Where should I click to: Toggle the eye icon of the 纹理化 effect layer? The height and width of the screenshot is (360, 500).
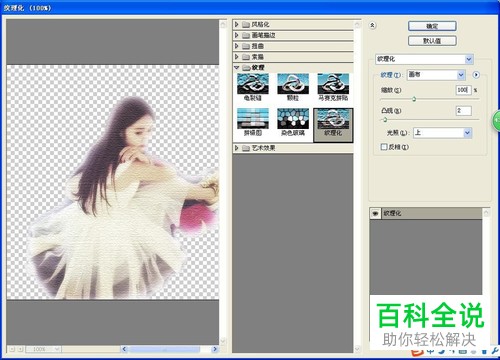(375, 213)
